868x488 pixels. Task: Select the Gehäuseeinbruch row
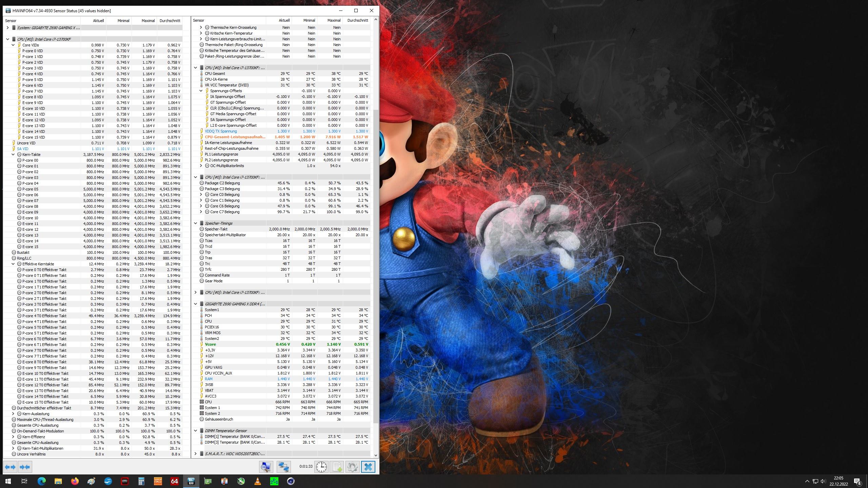281,419
